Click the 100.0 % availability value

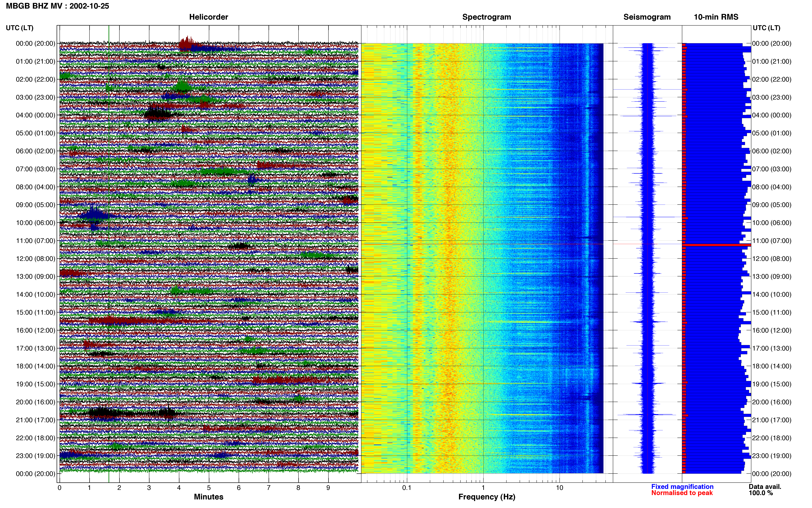click(761, 493)
